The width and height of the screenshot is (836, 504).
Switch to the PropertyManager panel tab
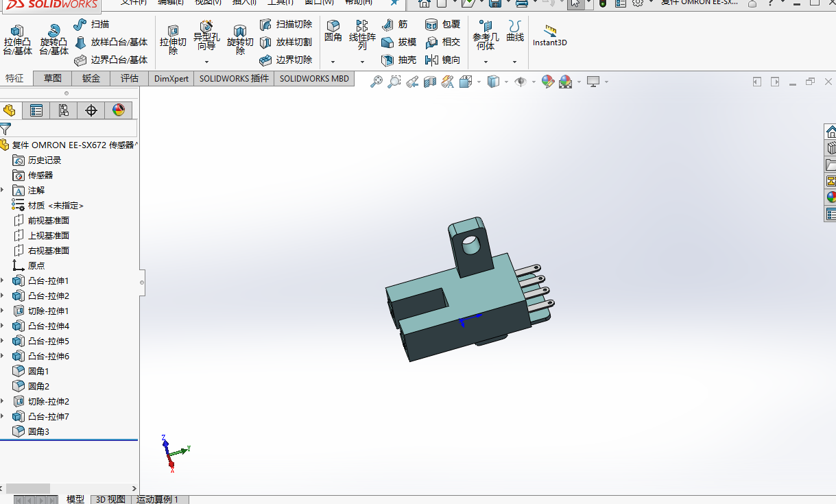(36, 110)
